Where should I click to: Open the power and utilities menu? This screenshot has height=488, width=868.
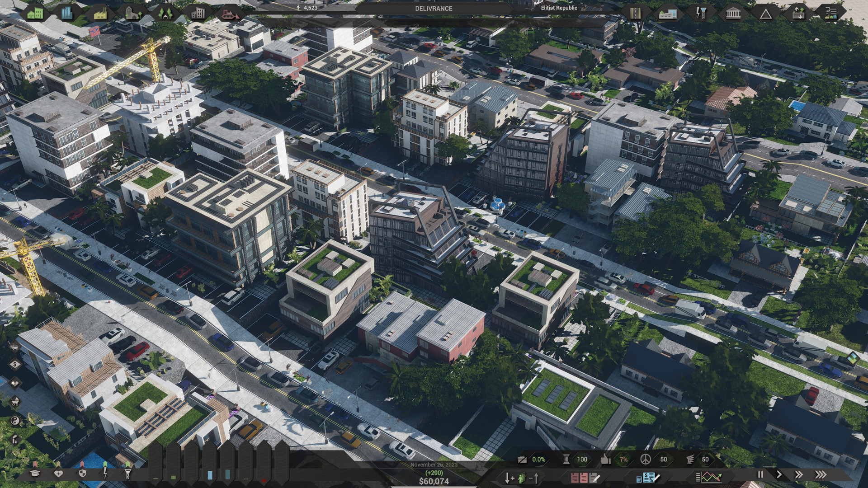pos(700,13)
